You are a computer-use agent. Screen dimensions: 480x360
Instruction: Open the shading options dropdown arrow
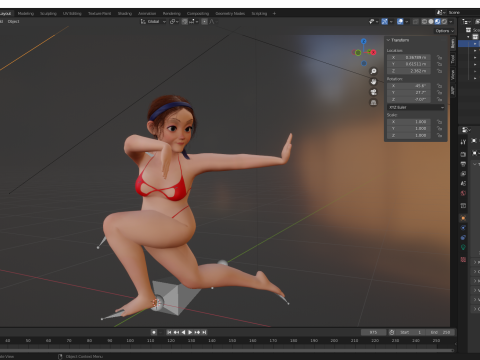coord(451,22)
